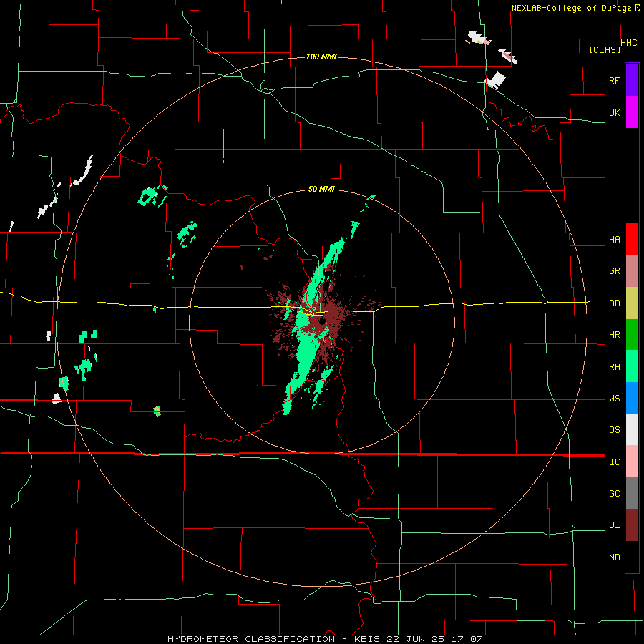Click the HA legend label
Screen dimensions: 644x644
pyautogui.click(x=614, y=240)
